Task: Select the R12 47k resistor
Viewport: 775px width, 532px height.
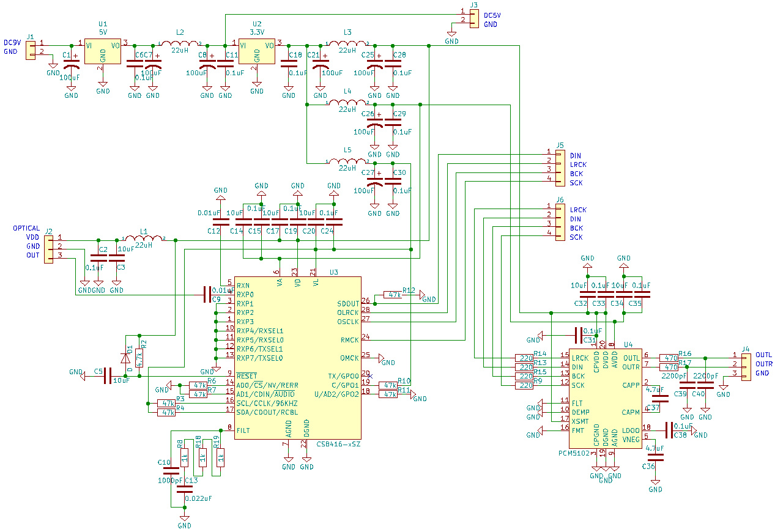Action: 392,295
